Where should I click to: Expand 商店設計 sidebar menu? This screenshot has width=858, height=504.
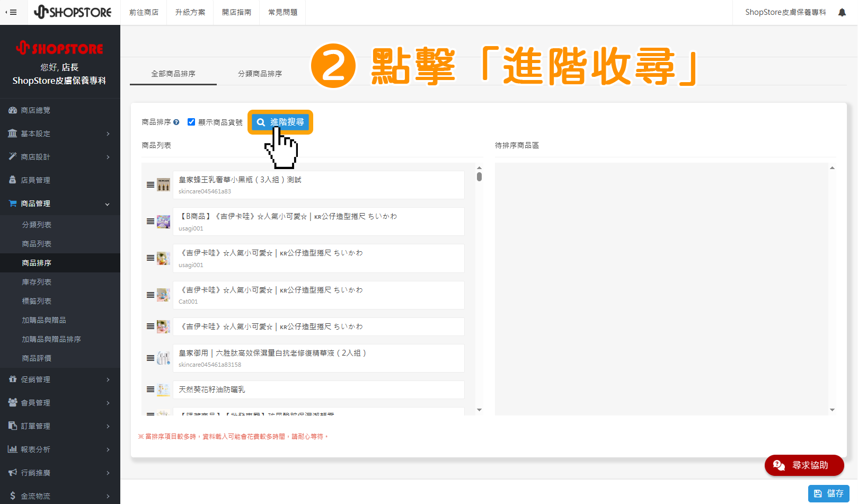click(108, 157)
